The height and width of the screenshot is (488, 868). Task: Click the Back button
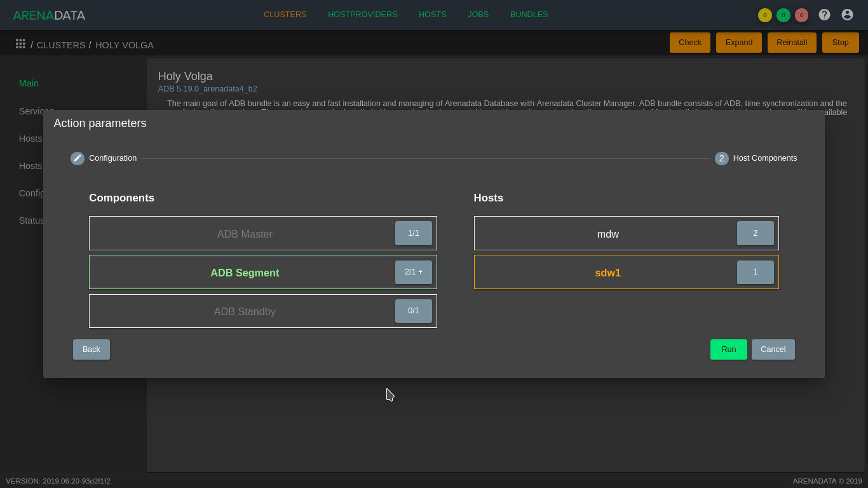(91, 349)
